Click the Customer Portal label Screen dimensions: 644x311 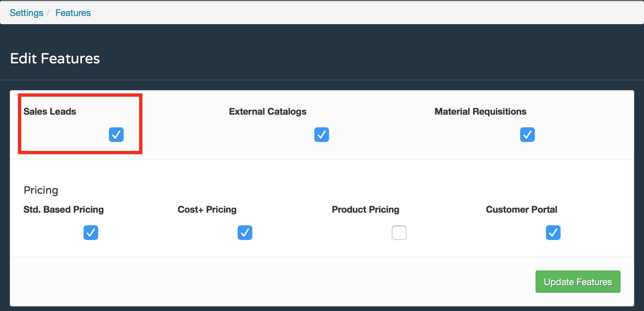click(521, 209)
